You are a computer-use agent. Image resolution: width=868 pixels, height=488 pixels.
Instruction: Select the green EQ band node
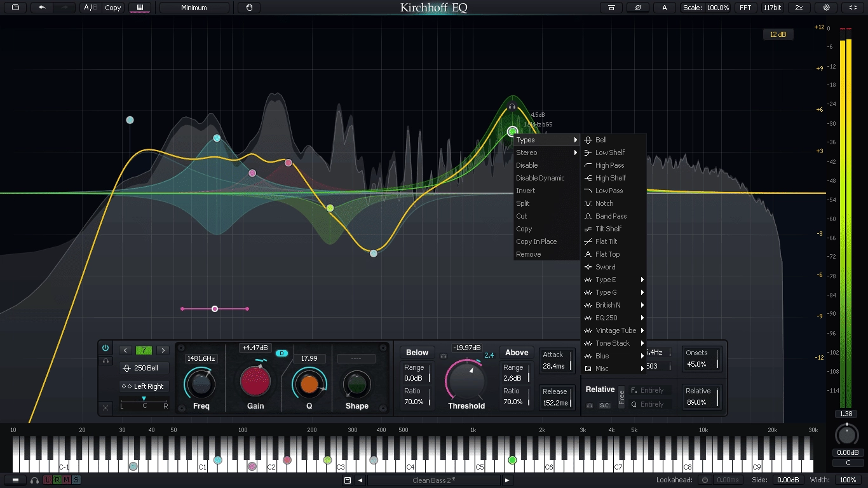coord(512,132)
